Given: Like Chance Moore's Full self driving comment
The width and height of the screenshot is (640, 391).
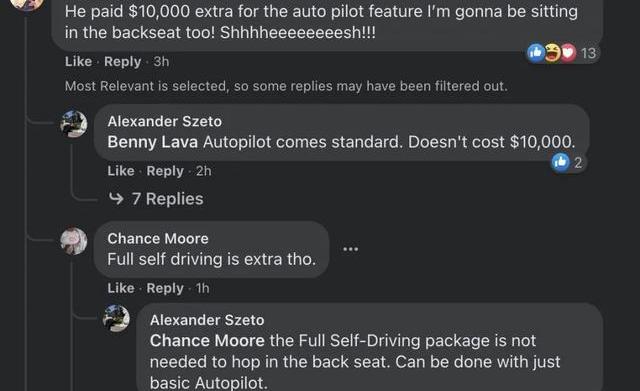Looking at the screenshot, I should [121, 288].
